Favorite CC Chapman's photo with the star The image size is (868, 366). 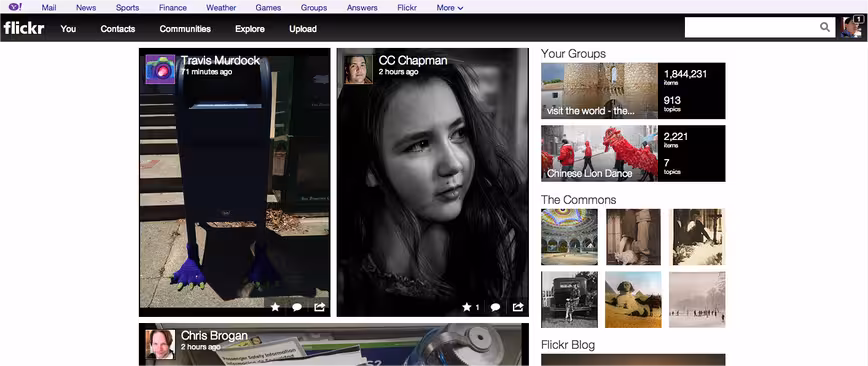467,307
